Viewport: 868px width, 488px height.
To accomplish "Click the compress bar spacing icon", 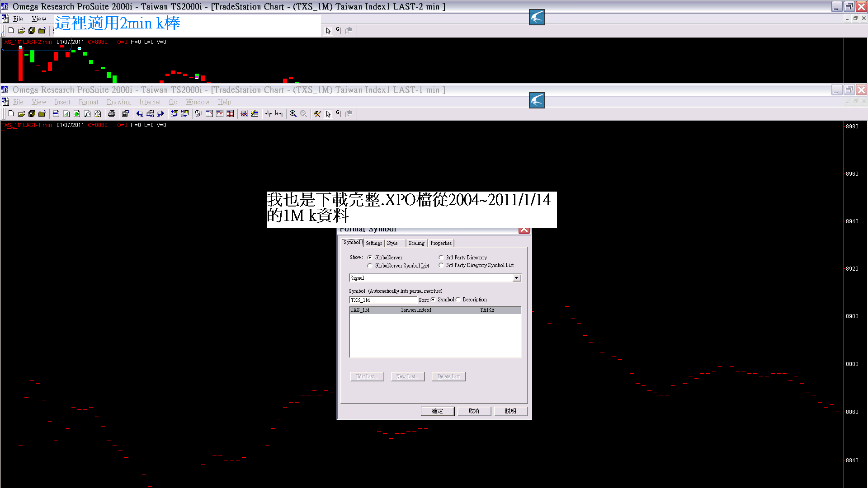I will 269,113.
